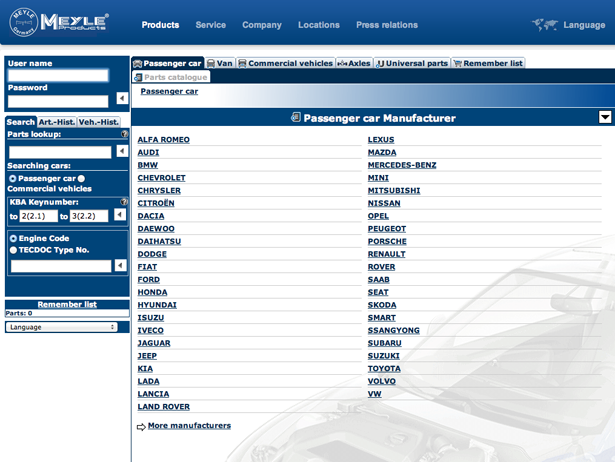
Task: Click the Meyle Products logo
Action: point(59,22)
